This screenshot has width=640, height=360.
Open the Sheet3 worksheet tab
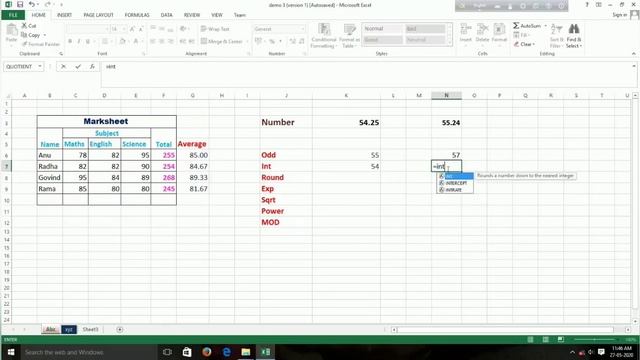click(90, 329)
